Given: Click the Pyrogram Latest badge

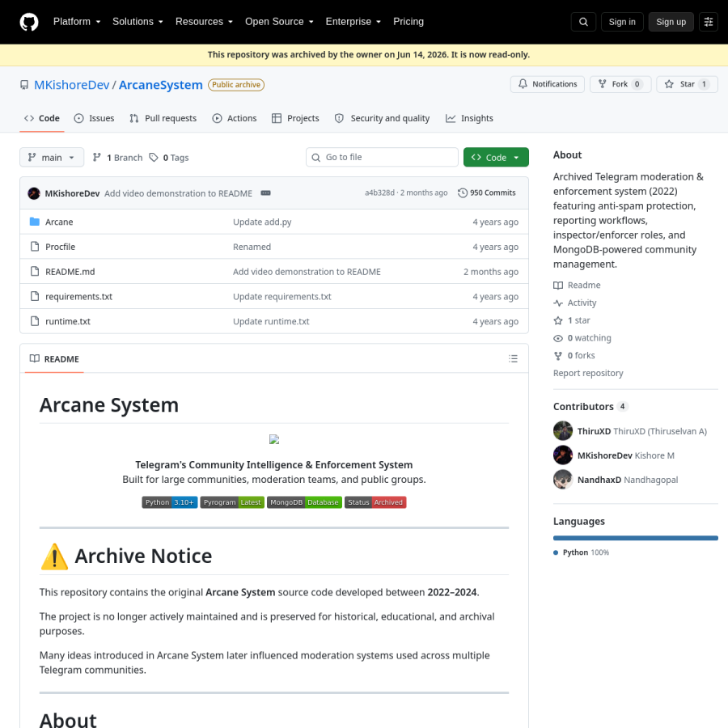Looking at the screenshot, I should click(x=232, y=502).
